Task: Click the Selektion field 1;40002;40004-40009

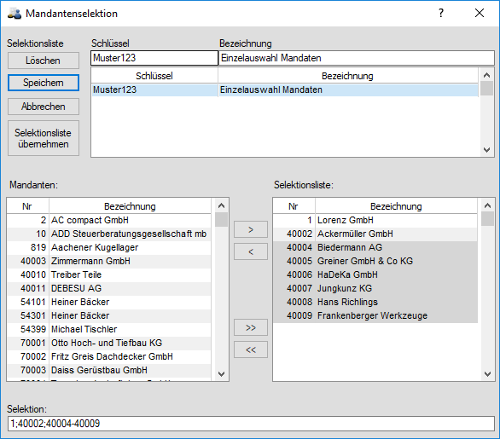Action: click(251, 423)
